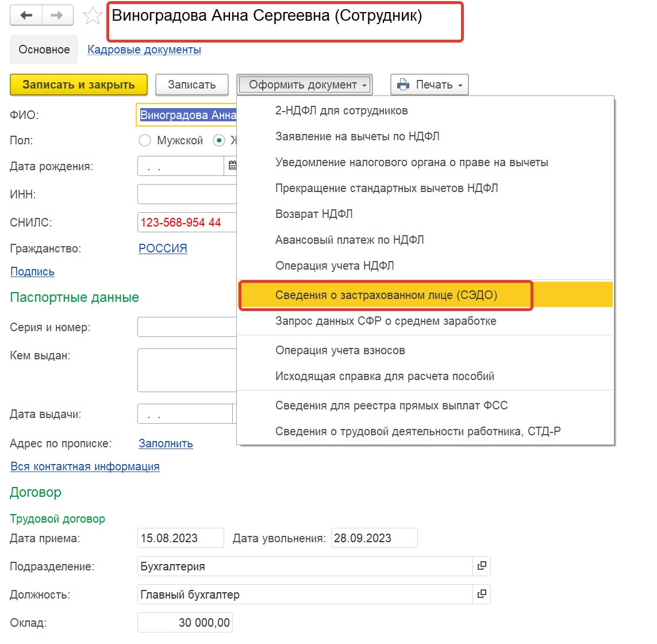Choose 2-НДФЛ для сотрудников menu item
Viewport: 657px width, 644px height.
(x=425, y=110)
